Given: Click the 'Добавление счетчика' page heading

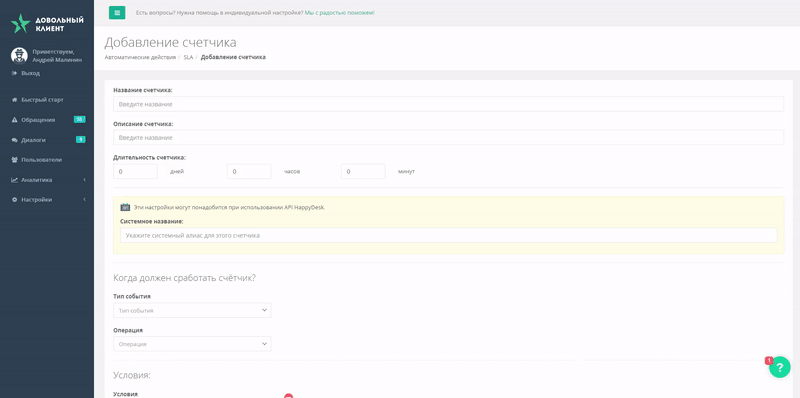Looking at the screenshot, I should pyautogui.click(x=170, y=42).
